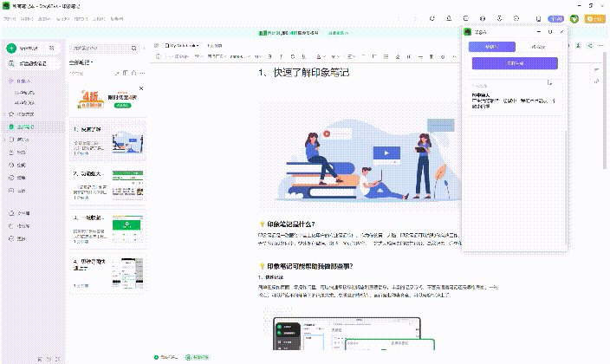The height and width of the screenshot is (364, 610).
Task: Open the My Notebook notebook selector dropdown
Action: coord(182,46)
